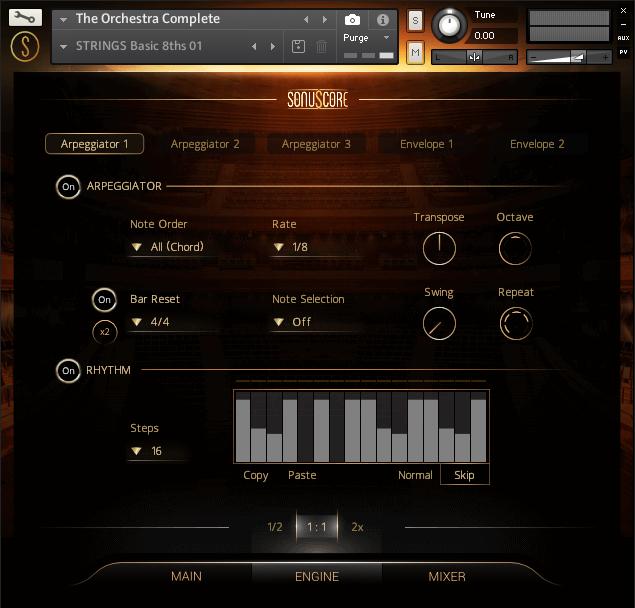Viewport: 635px width, 608px height.
Task: Toggle the RHYTHM On switch
Action: click(68, 371)
